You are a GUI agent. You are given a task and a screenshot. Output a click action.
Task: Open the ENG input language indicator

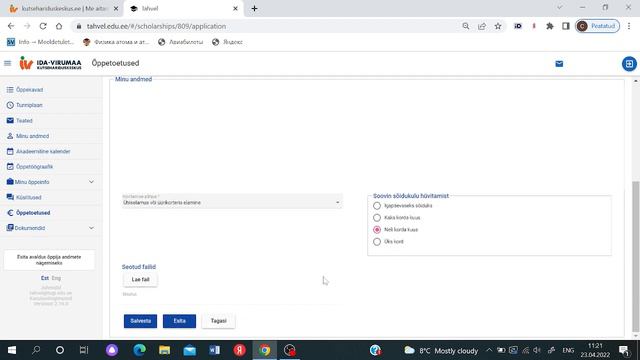(x=568, y=350)
